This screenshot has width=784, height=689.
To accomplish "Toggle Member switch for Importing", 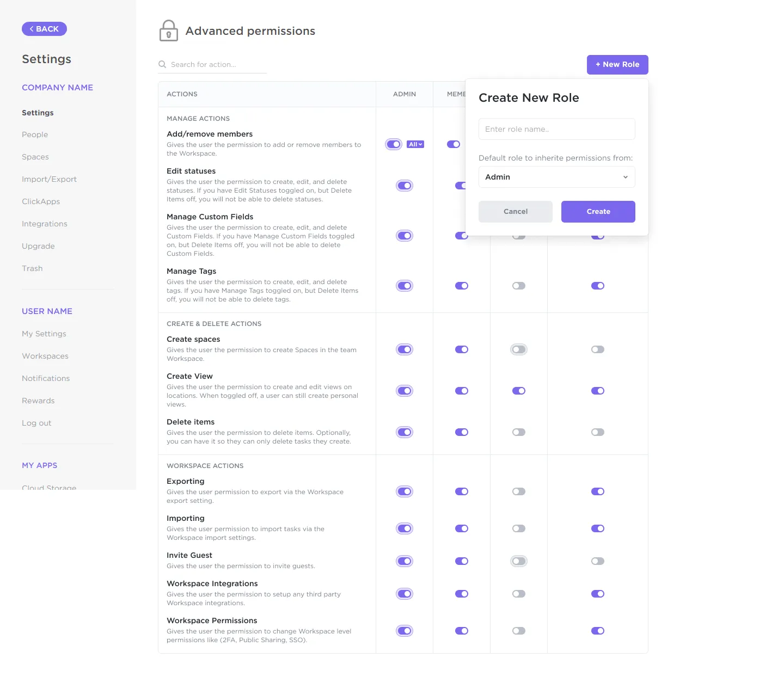I will click(462, 528).
